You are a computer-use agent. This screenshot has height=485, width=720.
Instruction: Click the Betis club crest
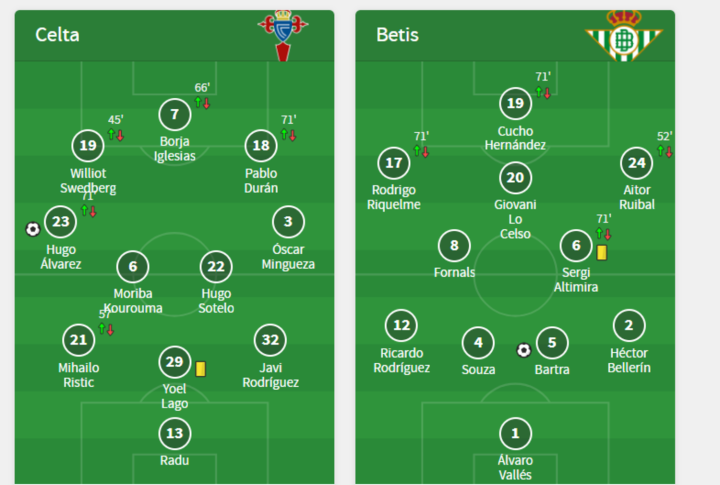pyautogui.click(x=624, y=36)
